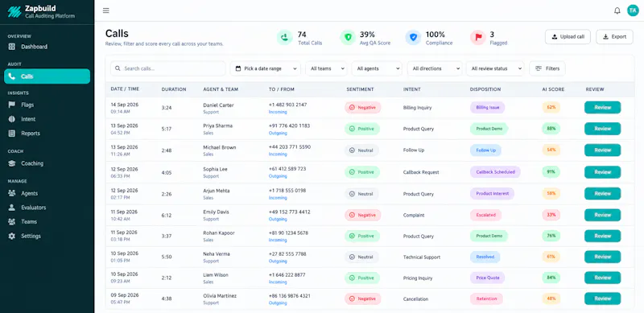
Task: Click the Intent globe icon in sidebar
Action: click(12, 119)
